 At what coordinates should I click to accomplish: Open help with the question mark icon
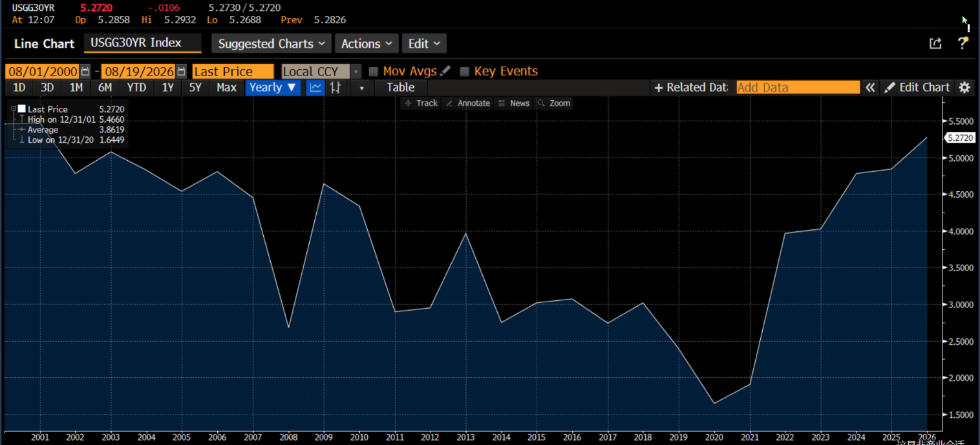963,43
